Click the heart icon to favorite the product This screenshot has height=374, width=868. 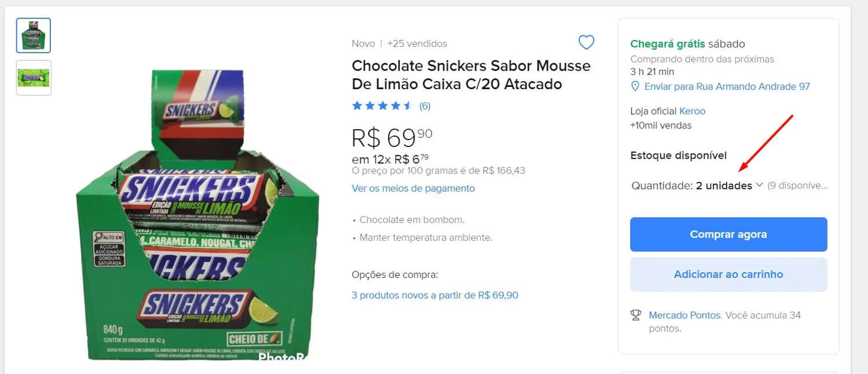click(x=586, y=42)
